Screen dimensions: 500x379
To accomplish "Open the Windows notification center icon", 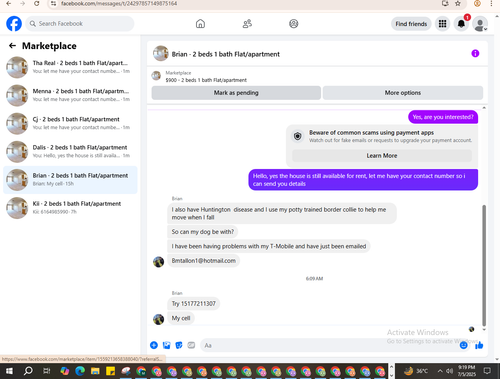I will coord(487,371).
